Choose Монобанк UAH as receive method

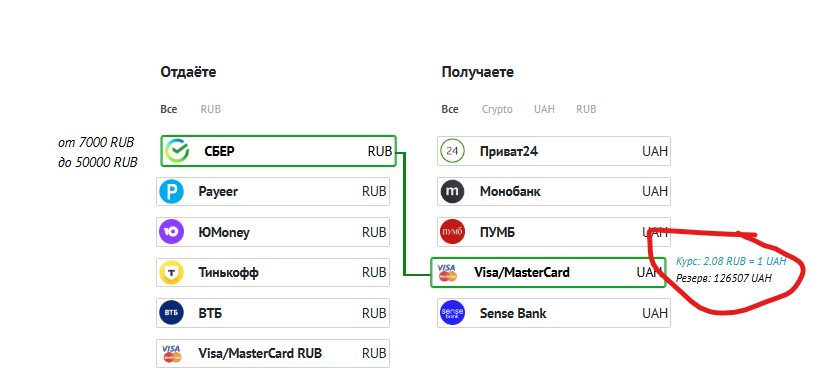[x=554, y=192]
